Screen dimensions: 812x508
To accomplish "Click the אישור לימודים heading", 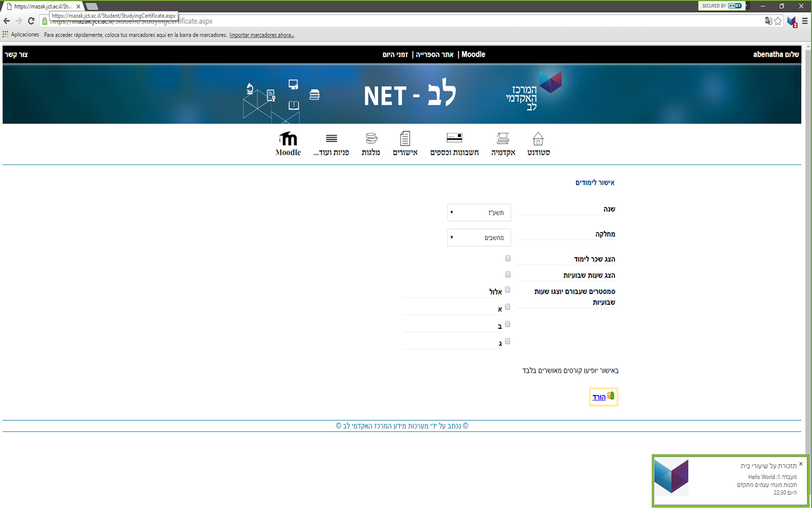I will pyautogui.click(x=595, y=182).
